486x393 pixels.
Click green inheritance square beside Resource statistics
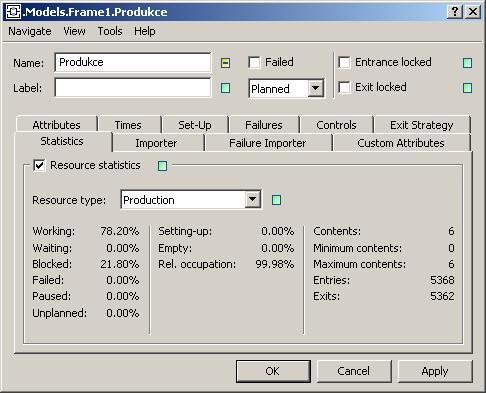[162, 166]
